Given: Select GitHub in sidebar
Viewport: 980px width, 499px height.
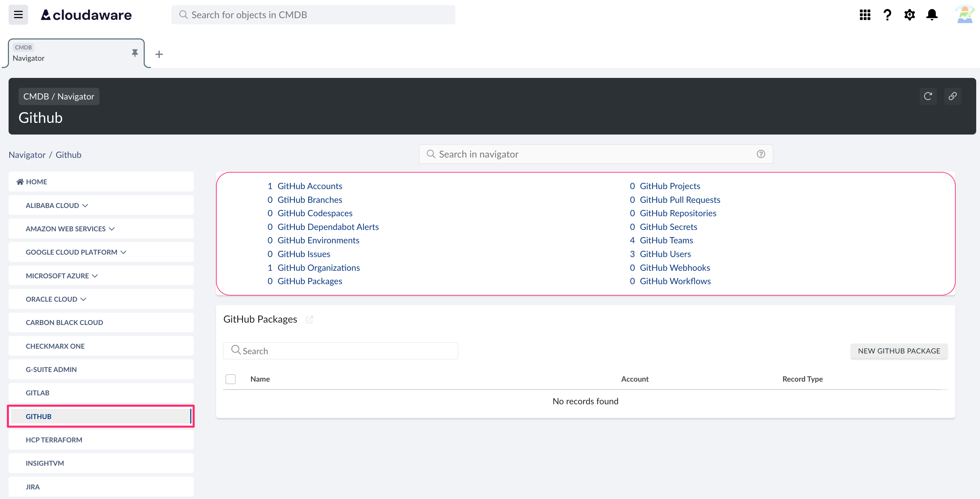Looking at the screenshot, I should tap(101, 416).
